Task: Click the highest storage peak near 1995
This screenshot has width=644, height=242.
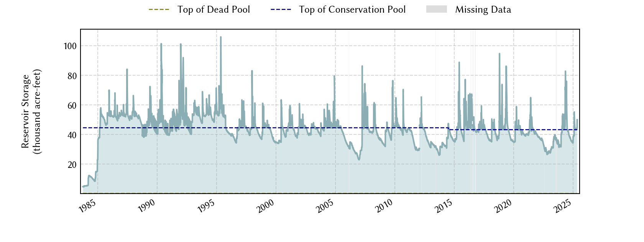Action: coord(220,37)
